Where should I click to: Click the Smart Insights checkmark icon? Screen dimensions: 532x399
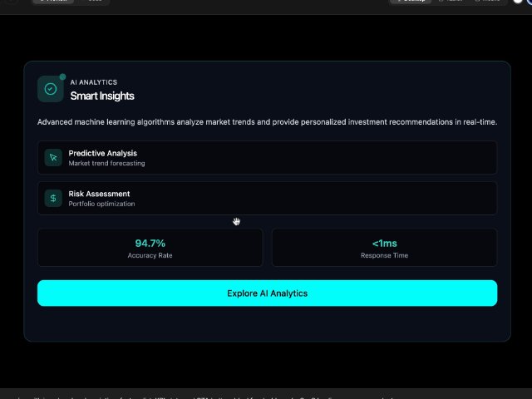[51, 89]
